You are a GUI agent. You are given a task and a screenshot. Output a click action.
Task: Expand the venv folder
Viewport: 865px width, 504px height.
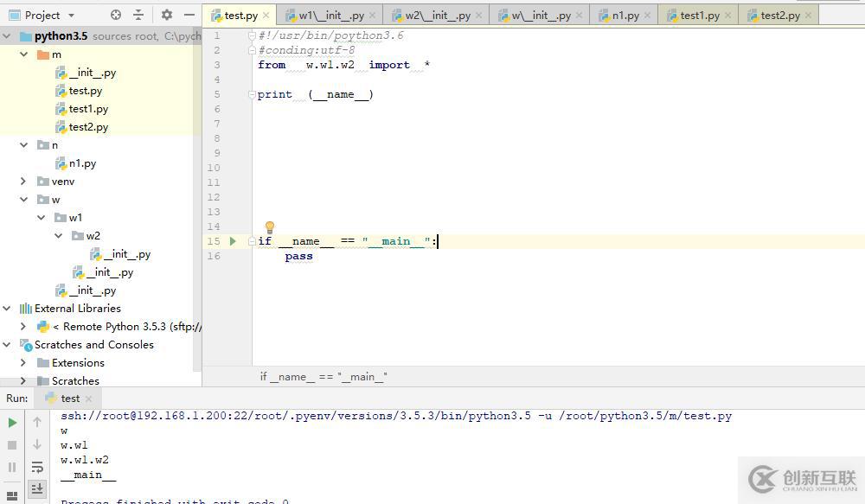(24, 182)
